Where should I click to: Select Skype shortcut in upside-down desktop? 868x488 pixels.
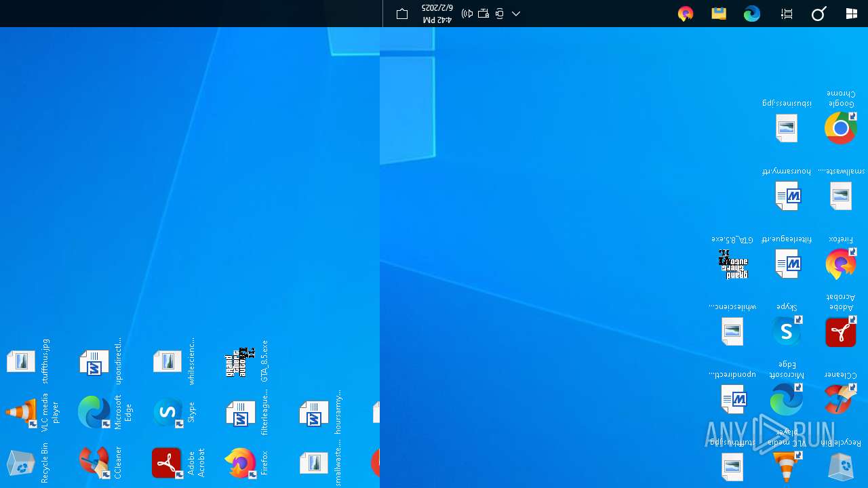(x=787, y=331)
